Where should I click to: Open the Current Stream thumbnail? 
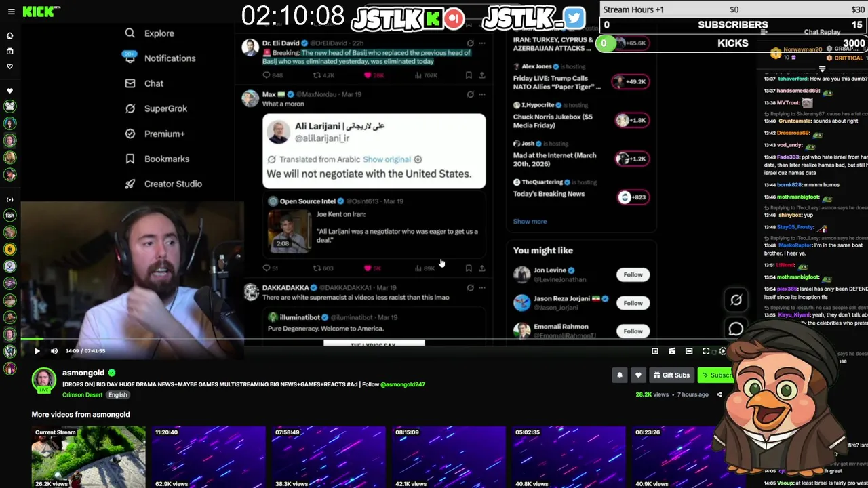click(88, 456)
